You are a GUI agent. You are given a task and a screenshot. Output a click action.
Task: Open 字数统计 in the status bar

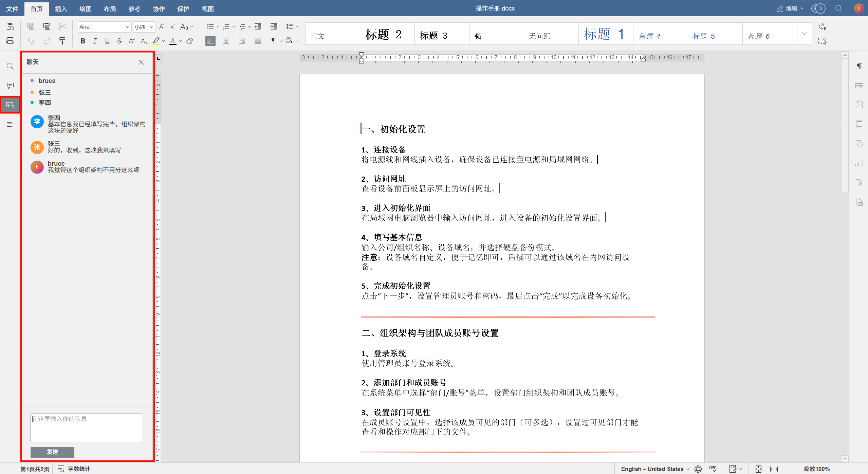pos(78,469)
